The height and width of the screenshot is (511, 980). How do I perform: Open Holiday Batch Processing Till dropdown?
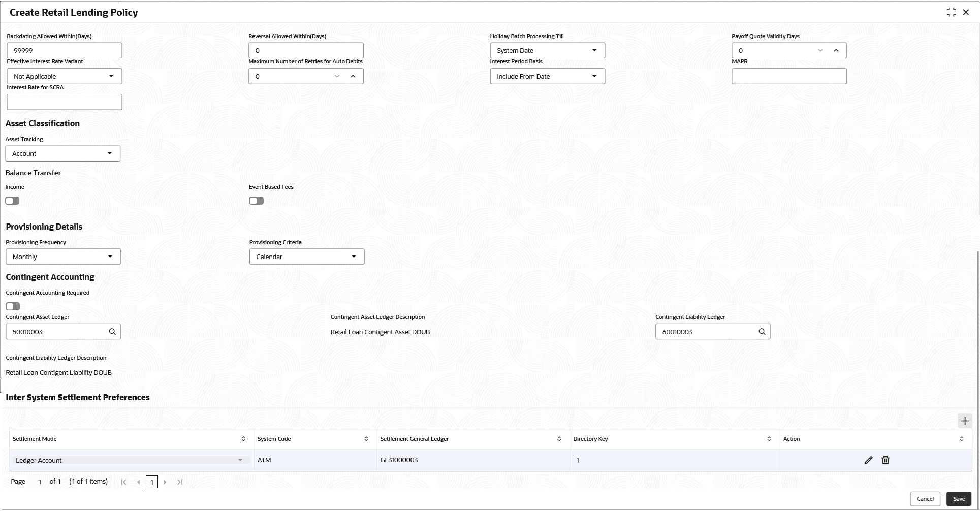547,50
